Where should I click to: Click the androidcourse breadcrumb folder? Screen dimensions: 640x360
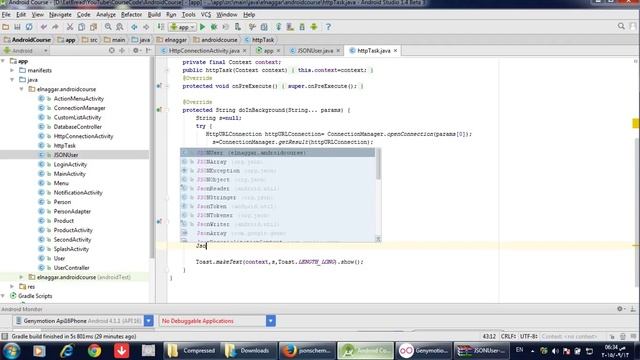click(x=215, y=40)
